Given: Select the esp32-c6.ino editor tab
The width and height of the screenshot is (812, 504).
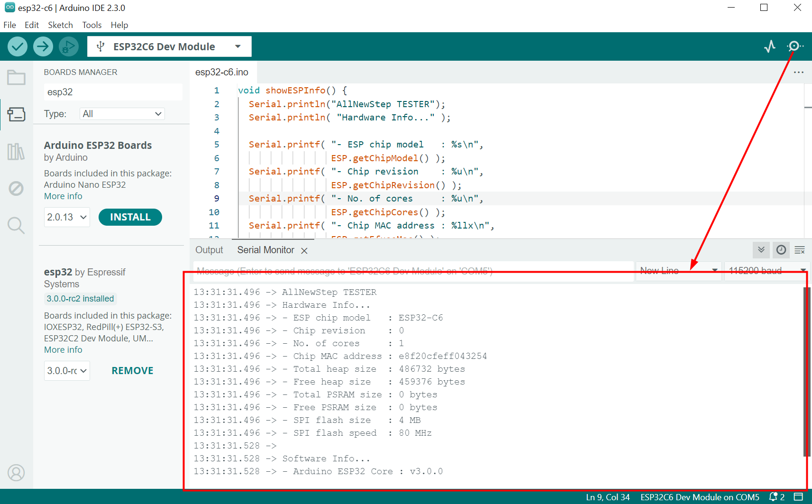Looking at the screenshot, I should pyautogui.click(x=222, y=72).
